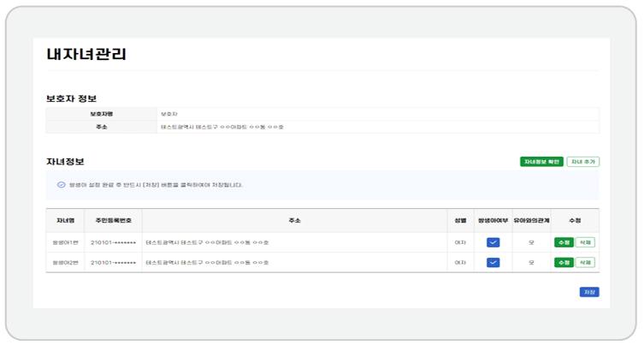
Task: Click the check-circle icon in the notice banner
Action: click(x=62, y=185)
